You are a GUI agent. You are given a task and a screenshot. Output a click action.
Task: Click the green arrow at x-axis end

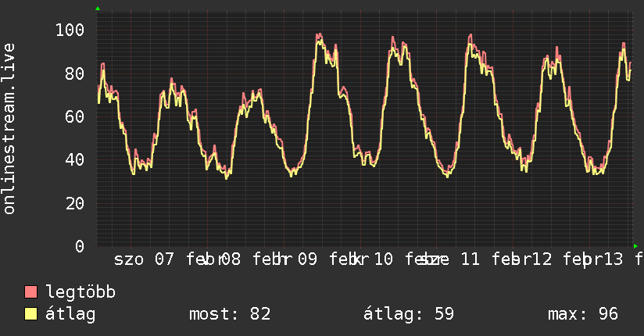(635, 246)
